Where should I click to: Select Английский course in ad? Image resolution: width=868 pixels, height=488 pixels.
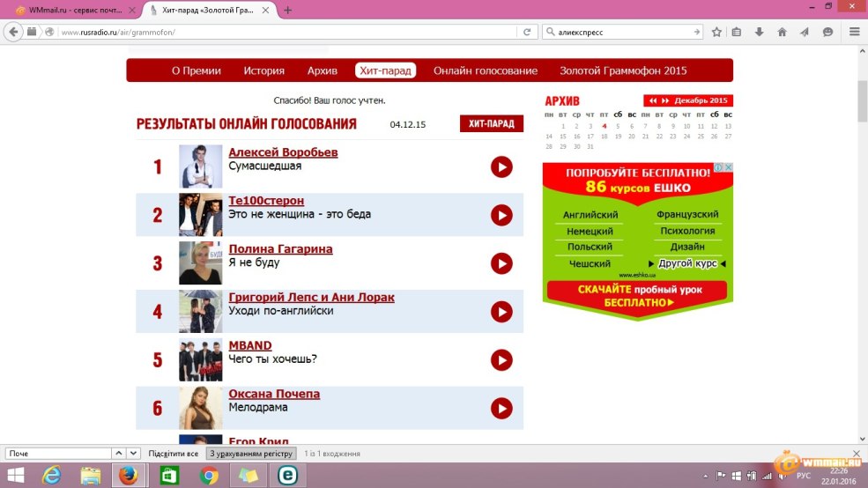point(590,215)
